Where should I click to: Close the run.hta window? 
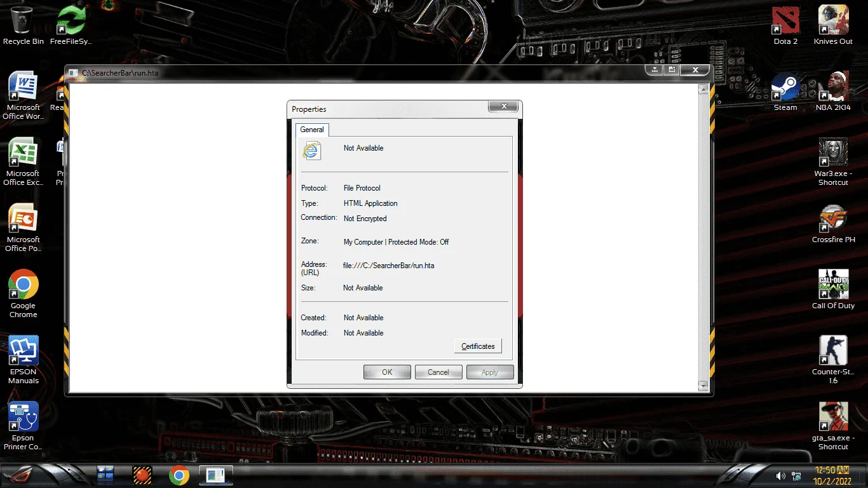(x=695, y=70)
